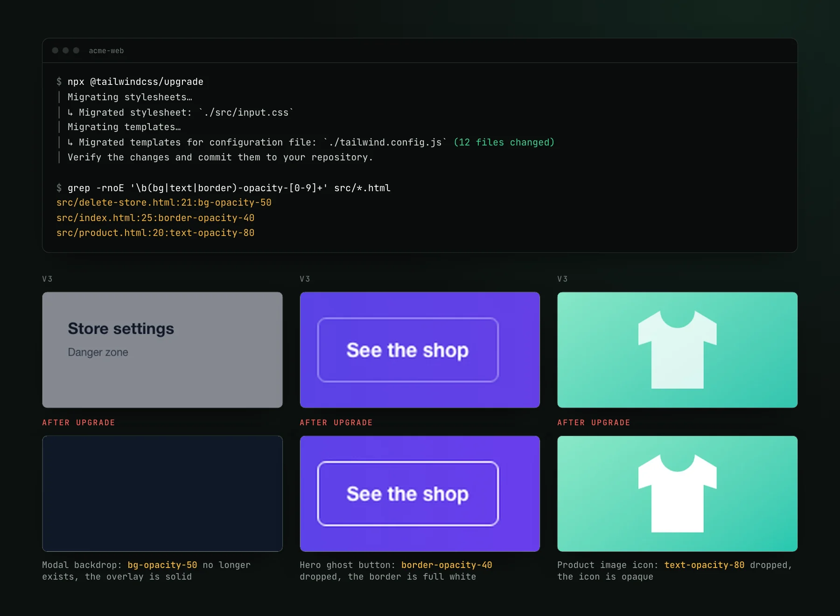Click the "Hero ghost button:" caption text
The height and width of the screenshot is (616, 840).
point(348,565)
